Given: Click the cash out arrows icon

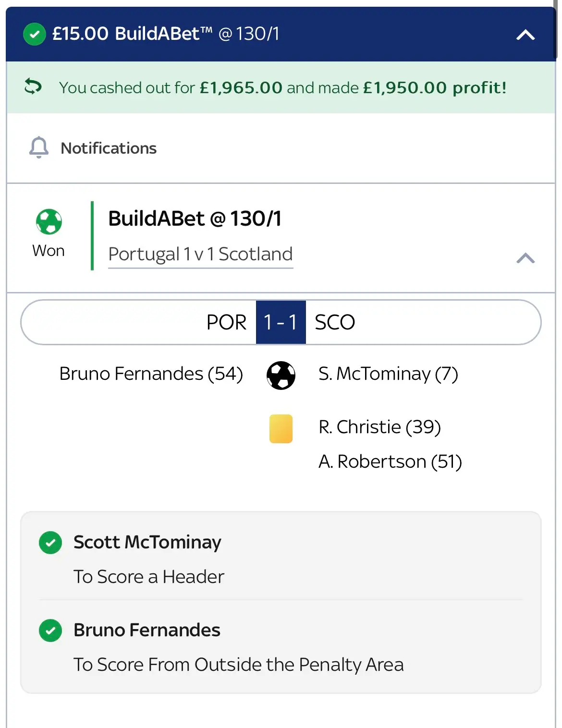Looking at the screenshot, I should click(33, 87).
